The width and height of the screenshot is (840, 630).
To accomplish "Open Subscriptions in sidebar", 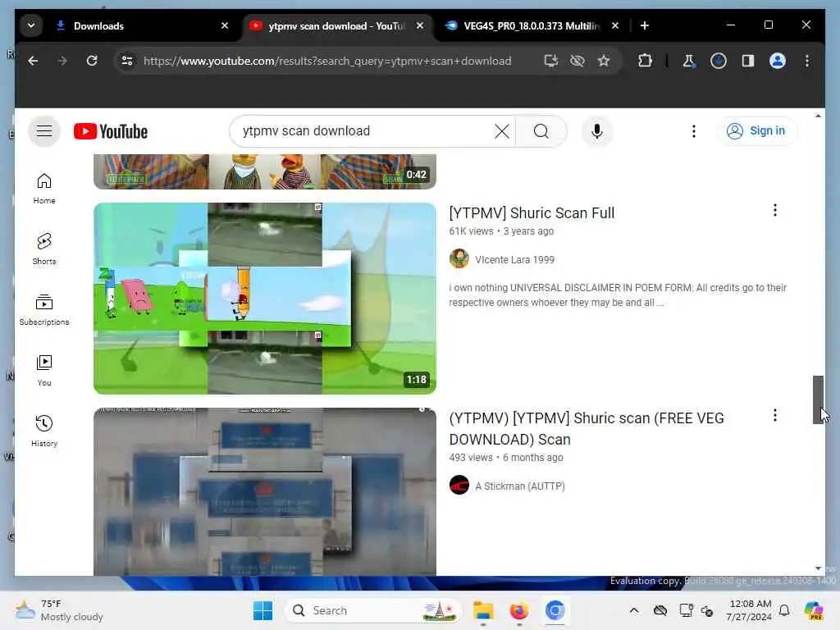I will [44, 309].
